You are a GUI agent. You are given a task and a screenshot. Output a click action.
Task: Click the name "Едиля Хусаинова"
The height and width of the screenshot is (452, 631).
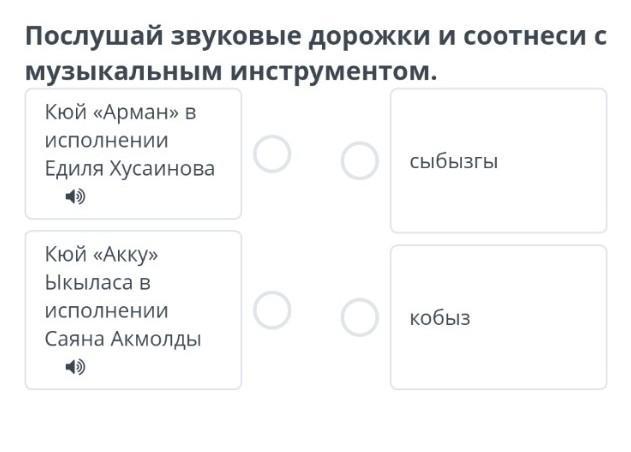129,168
